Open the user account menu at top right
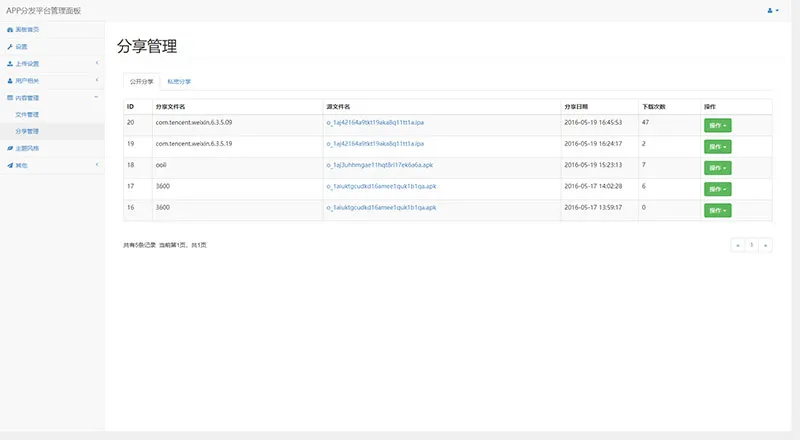Image resolution: width=800 pixels, height=440 pixels. point(771,10)
